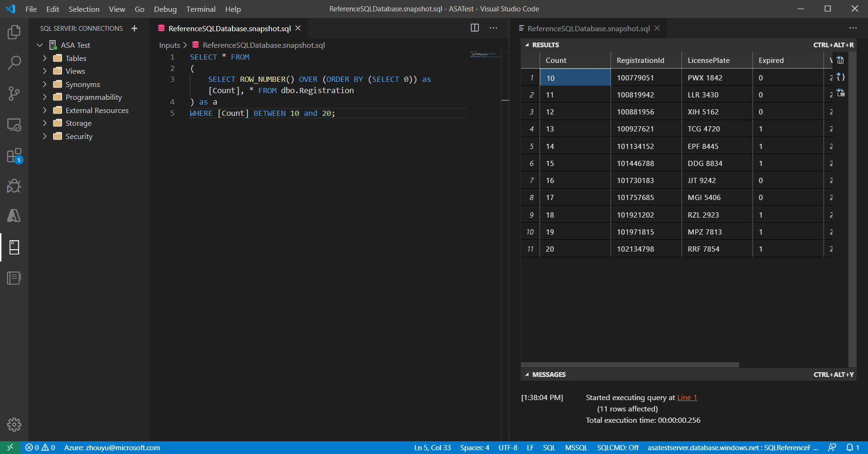Save query results as JSON
The height and width of the screenshot is (454, 868).
(840, 77)
